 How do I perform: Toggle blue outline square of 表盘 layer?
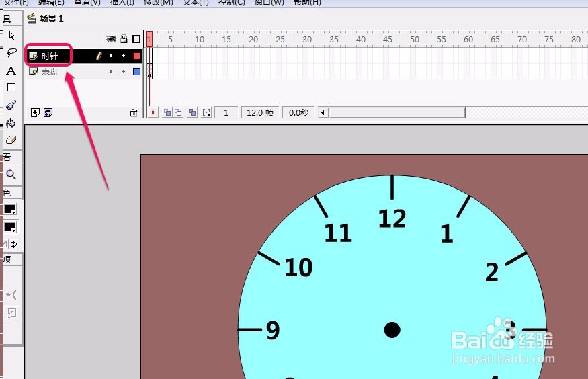(137, 71)
